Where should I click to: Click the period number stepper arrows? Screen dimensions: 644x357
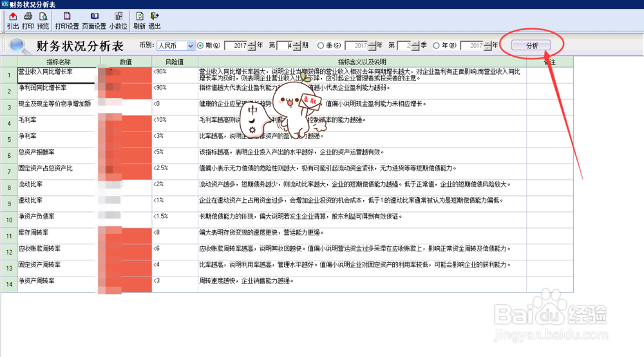click(296, 46)
